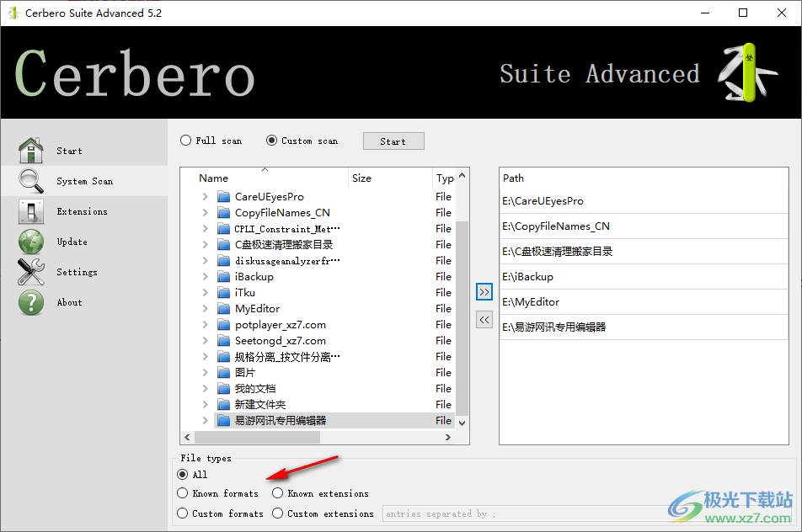
Task: Click the Seetongd_xz7.com folder icon
Action: [223, 341]
